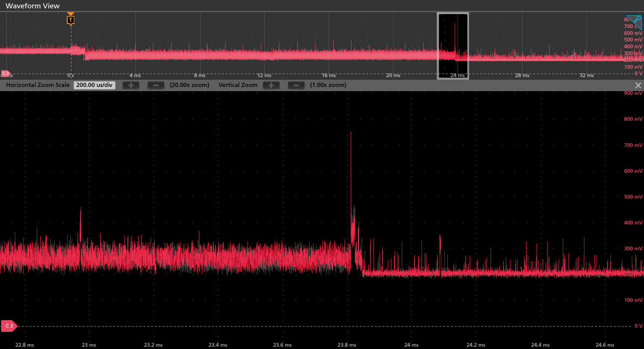Image resolution: width=644 pixels, height=349 pixels.
Task: Increase vertical zoom with plus button
Action: click(271, 85)
